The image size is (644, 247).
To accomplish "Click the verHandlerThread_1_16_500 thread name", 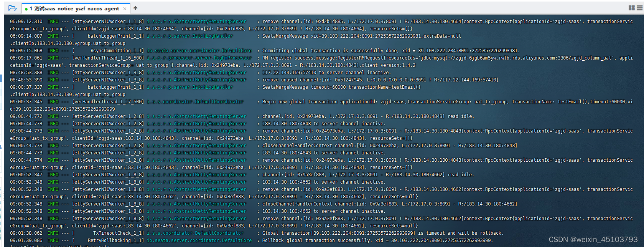I will click(x=108, y=58).
